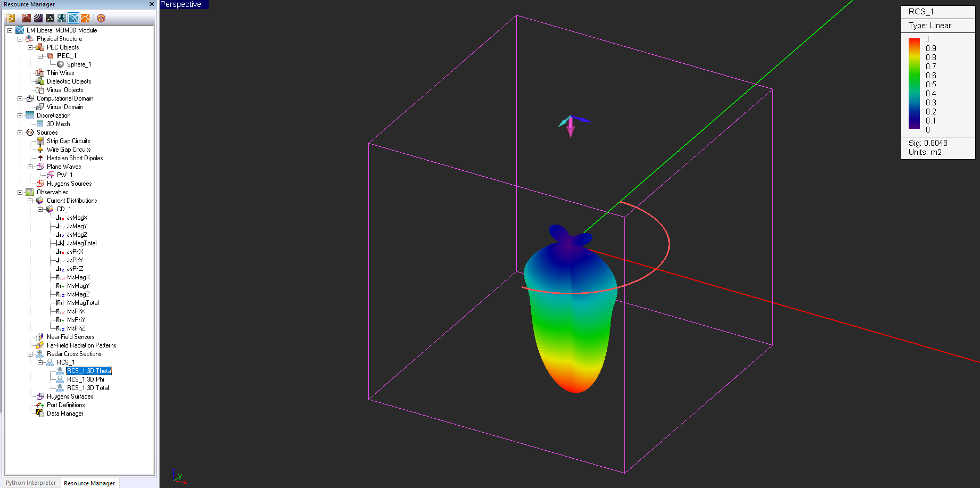Click the Port Definitions icon
Image resolution: width=980 pixels, height=488 pixels.
click(40, 405)
